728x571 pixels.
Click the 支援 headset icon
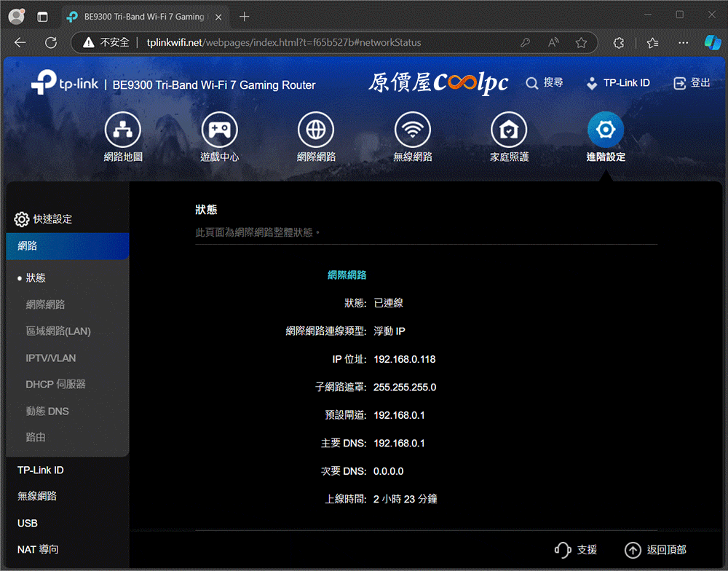tap(563, 550)
